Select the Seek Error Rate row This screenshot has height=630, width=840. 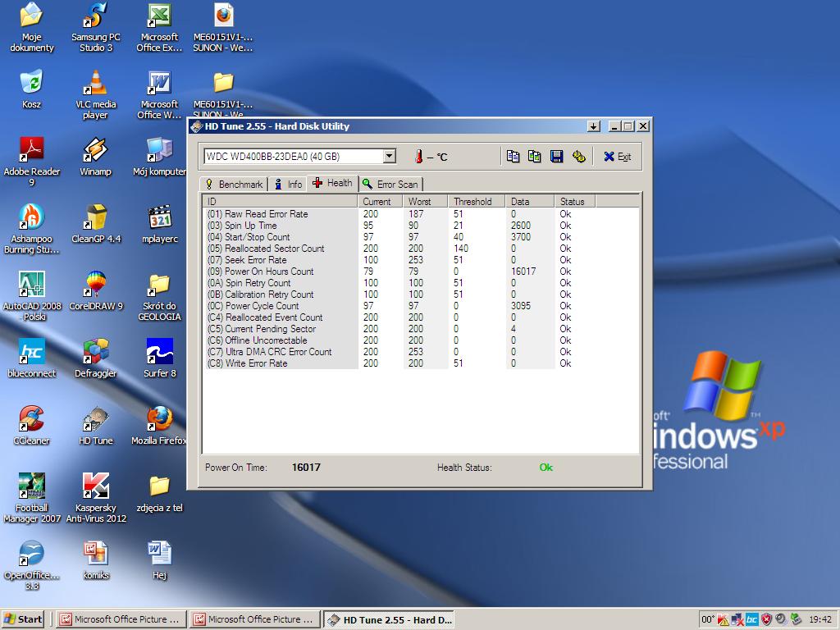point(421,260)
